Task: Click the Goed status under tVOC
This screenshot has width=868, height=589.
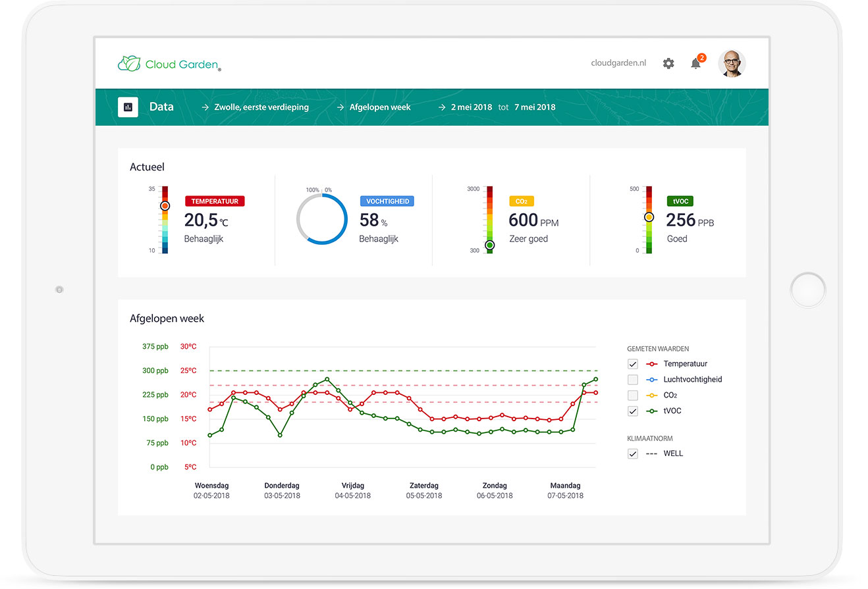Action: [x=677, y=239]
